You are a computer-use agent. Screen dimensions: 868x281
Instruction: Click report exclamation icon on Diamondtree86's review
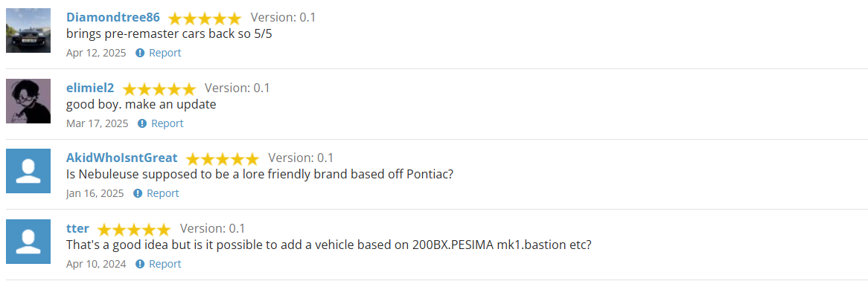tap(140, 53)
